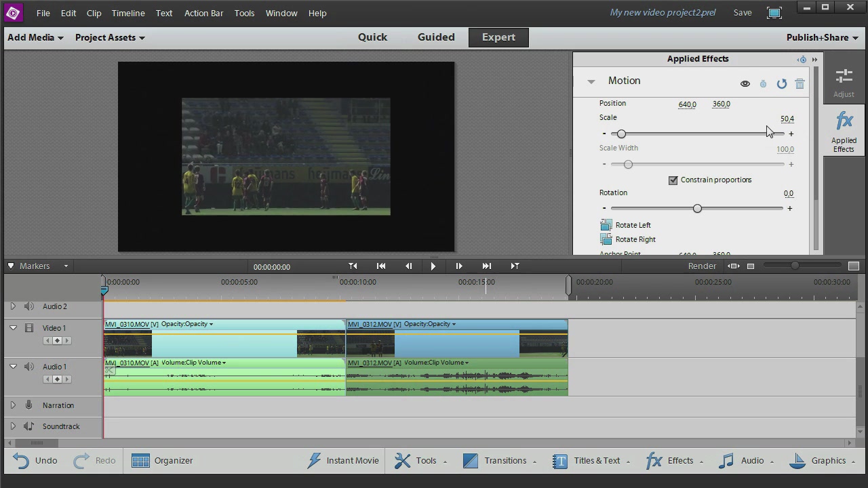Toggle the Video 1 track film icon
Screen dimensions: 868x488
[29, 328]
